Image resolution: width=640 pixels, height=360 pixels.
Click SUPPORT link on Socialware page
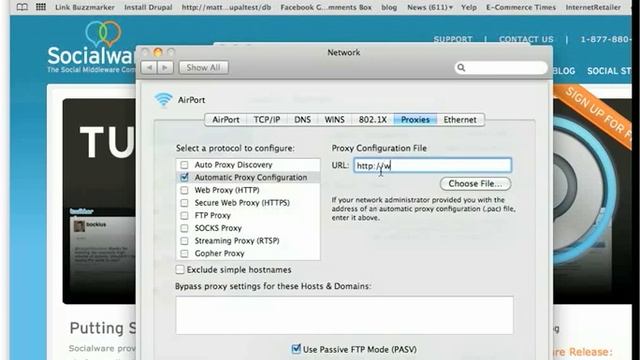[453, 39]
